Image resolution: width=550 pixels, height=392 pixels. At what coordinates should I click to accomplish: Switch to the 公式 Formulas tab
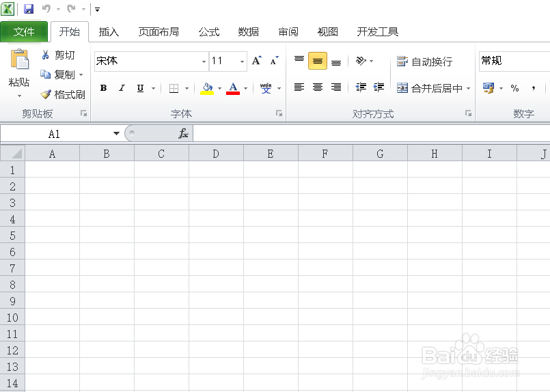click(209, 32)
